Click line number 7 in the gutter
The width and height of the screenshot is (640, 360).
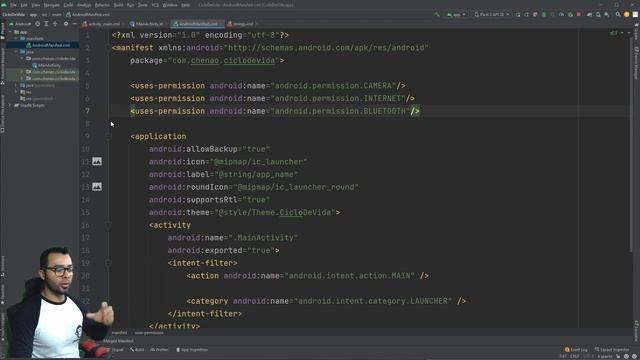point(87,111)
